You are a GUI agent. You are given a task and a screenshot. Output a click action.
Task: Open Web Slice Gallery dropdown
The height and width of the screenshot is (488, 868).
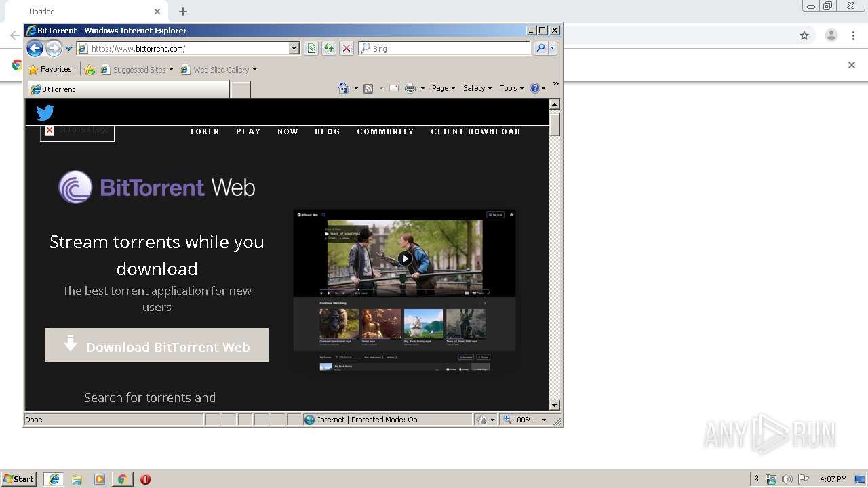pyautogui.click(x=218, y=69)
